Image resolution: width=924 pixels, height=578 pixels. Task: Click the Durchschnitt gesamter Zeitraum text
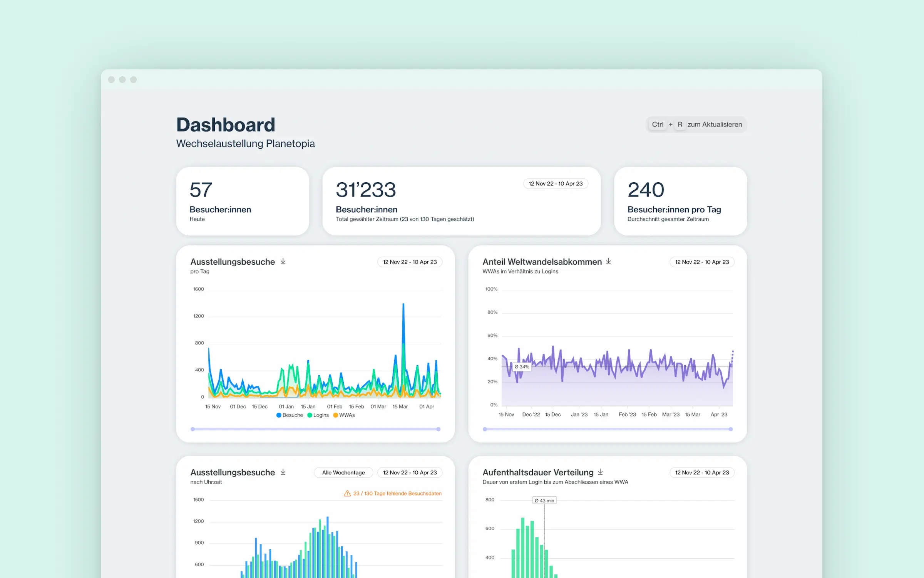668,219
